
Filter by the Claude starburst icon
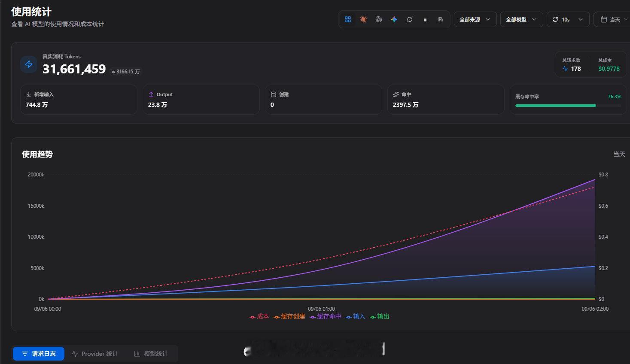[363, 19]
